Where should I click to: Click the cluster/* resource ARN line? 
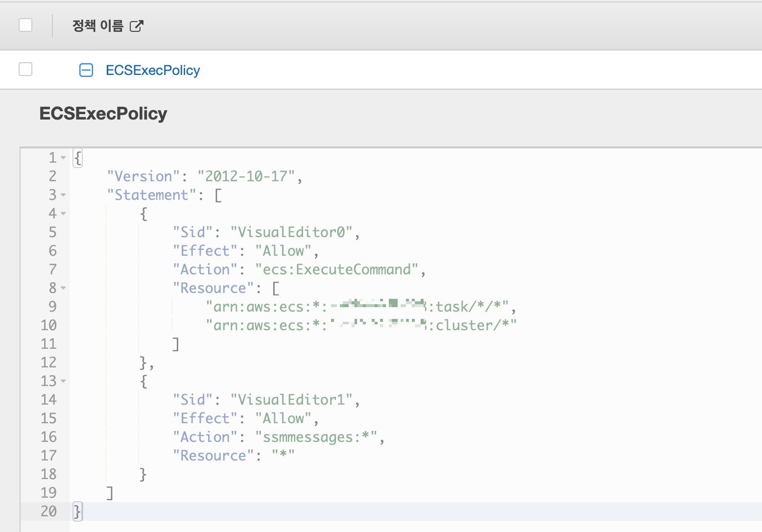point(361,325)
